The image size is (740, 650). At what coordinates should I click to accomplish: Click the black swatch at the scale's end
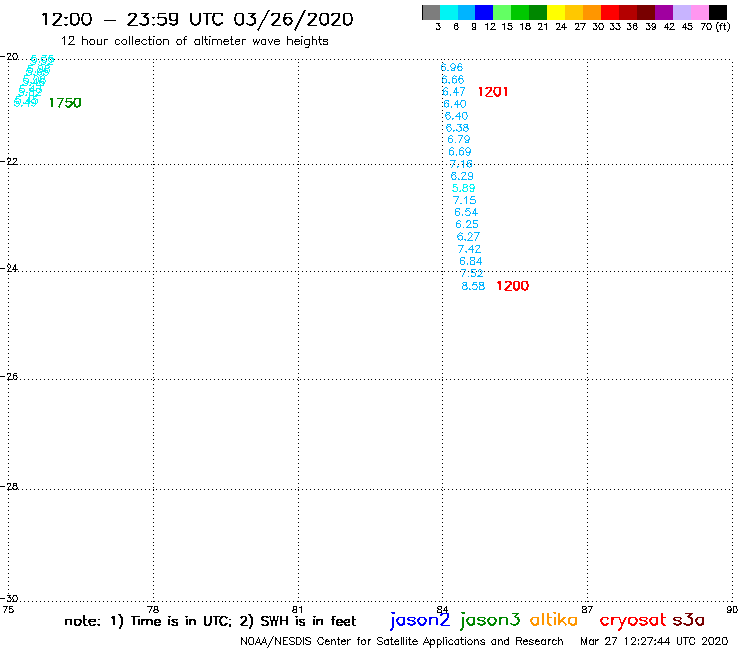[717, 12]
